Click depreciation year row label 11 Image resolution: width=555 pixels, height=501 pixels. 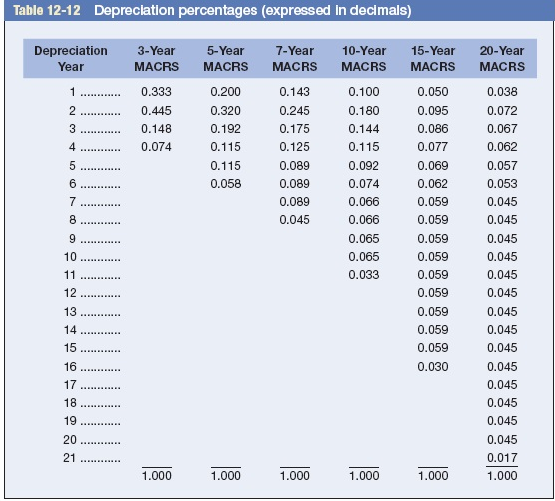(70, 275)
